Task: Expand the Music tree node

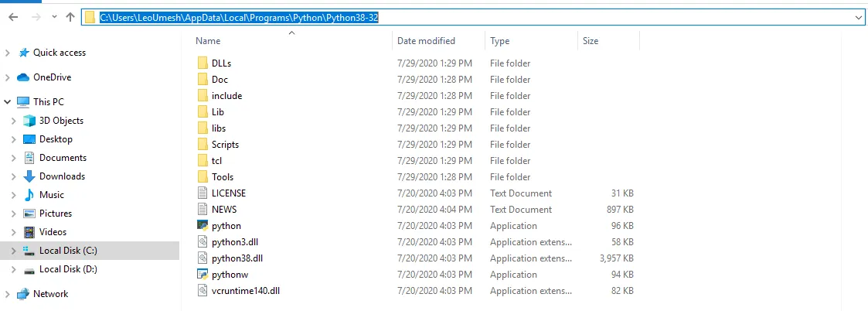Action: [x=14, y=195]
